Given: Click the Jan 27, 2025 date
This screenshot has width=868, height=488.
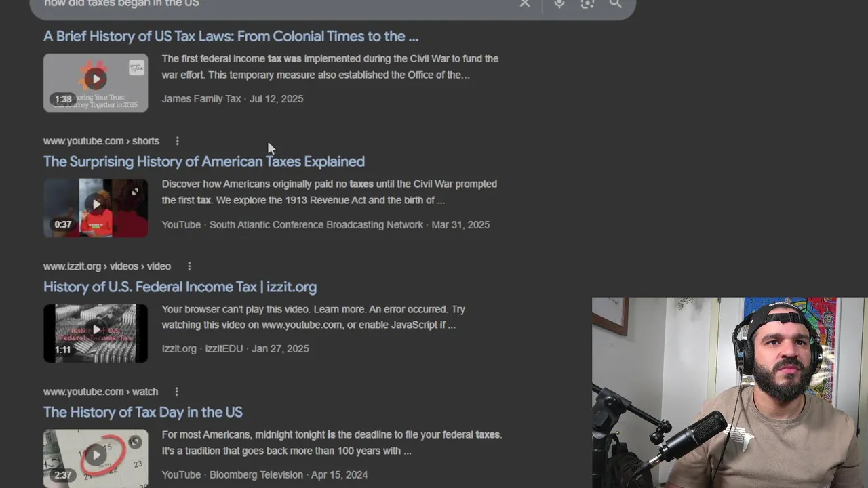Looking at the screenshot, I should [280, 348].
